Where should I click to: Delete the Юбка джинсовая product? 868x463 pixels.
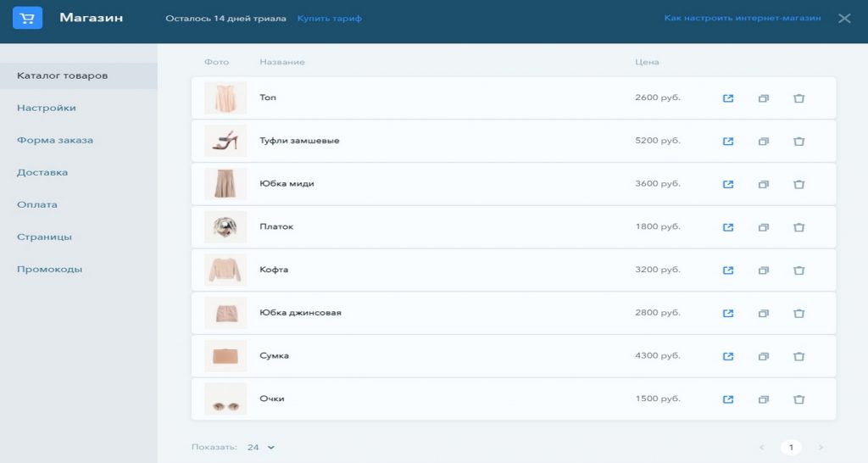(798, 314)
